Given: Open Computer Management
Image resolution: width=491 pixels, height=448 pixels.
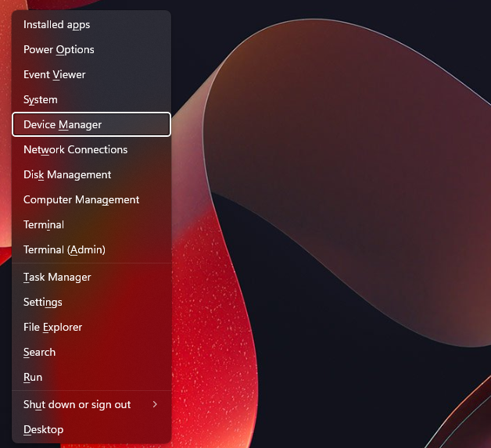Looking at the screenshot, I should click(91, 199).
